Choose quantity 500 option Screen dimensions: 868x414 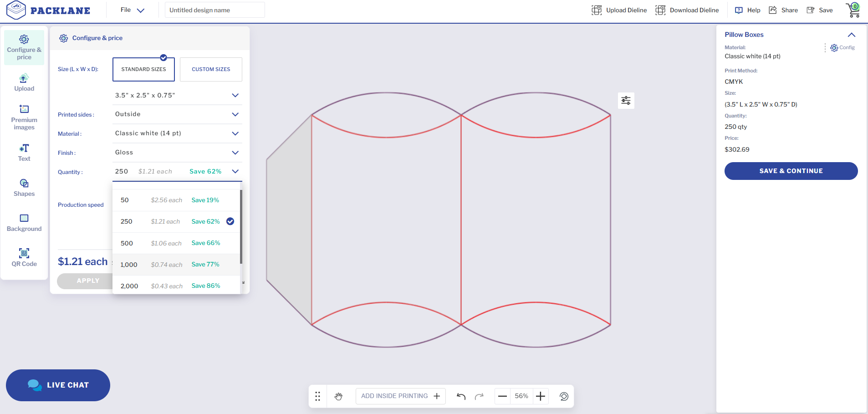(x=176, y=243)
